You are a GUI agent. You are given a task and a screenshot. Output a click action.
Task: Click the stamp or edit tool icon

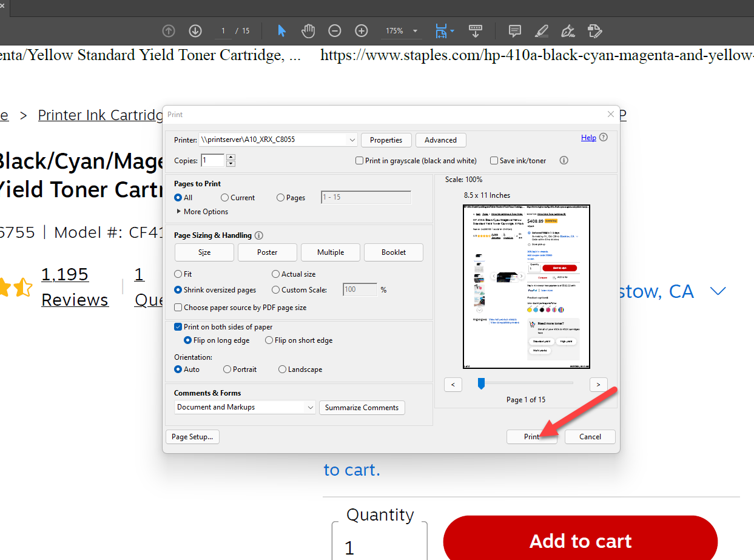[x=594, y=31]
